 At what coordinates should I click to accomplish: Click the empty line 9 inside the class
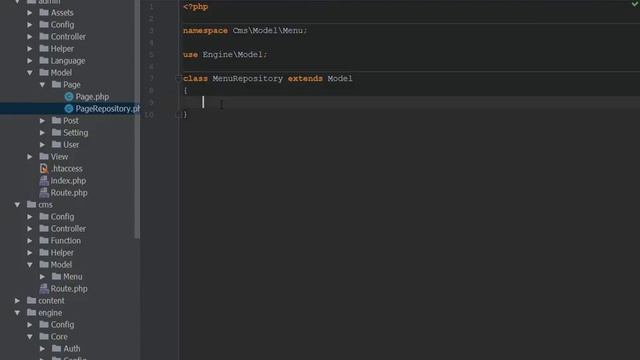[x=408, y=102]
